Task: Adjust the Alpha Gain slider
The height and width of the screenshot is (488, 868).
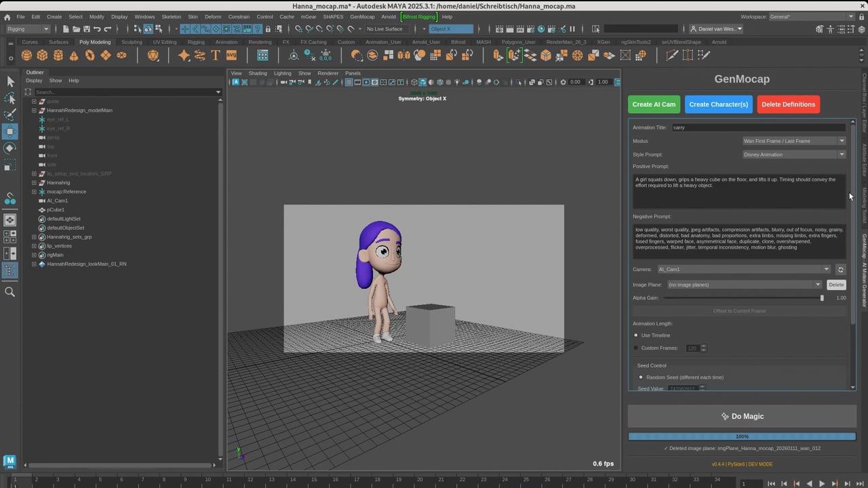Action: click(822, 298)
